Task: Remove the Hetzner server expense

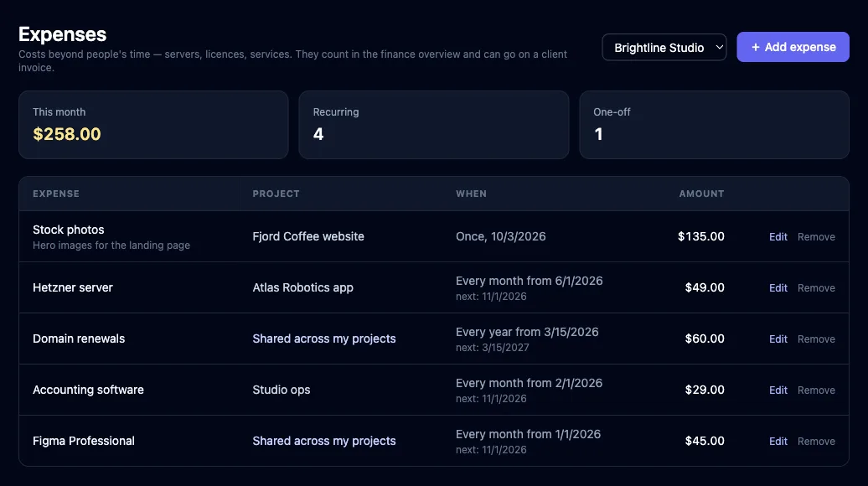Action: point(816,288)
